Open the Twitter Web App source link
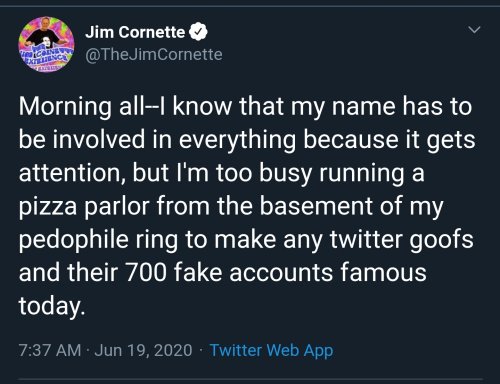 pyautogui.click(x=271, y=350)
